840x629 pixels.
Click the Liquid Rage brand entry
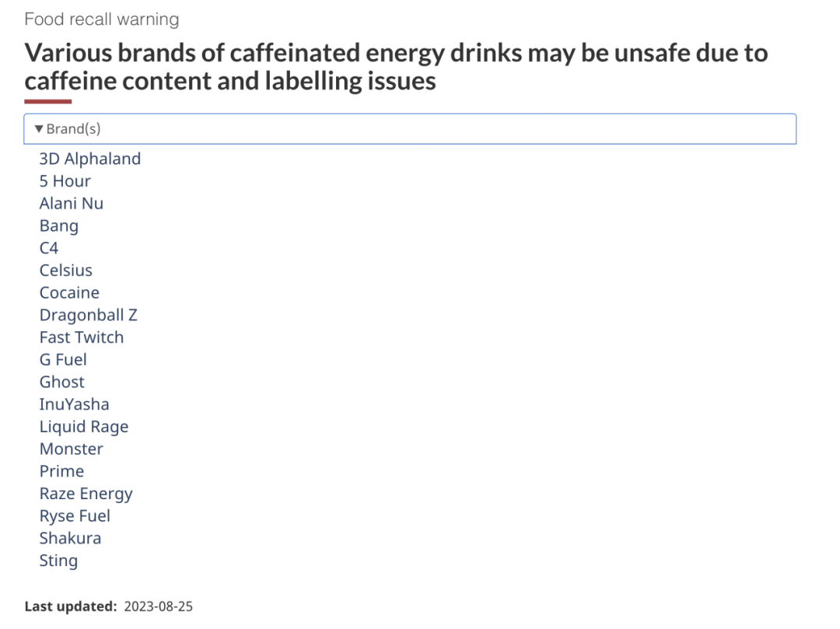pyautogui.click(x=84, y=427)
